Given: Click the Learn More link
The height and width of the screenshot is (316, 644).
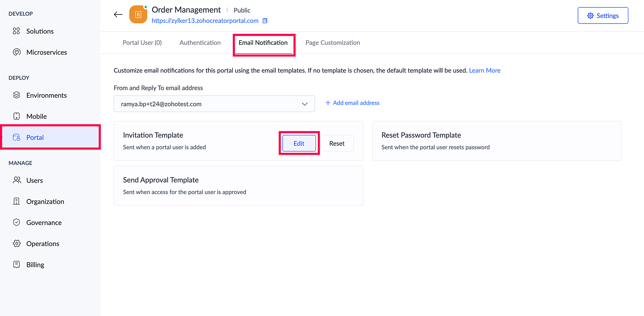Looking at the screenshot, I should pyautogui.click(x=485, y=70).
